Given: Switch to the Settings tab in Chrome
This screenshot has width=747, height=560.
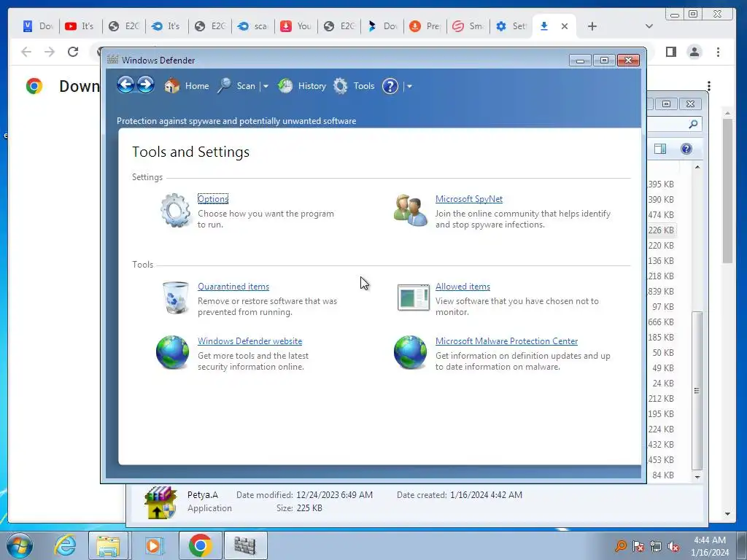Looking at the screenshot, I should click(x=510, y=26).
